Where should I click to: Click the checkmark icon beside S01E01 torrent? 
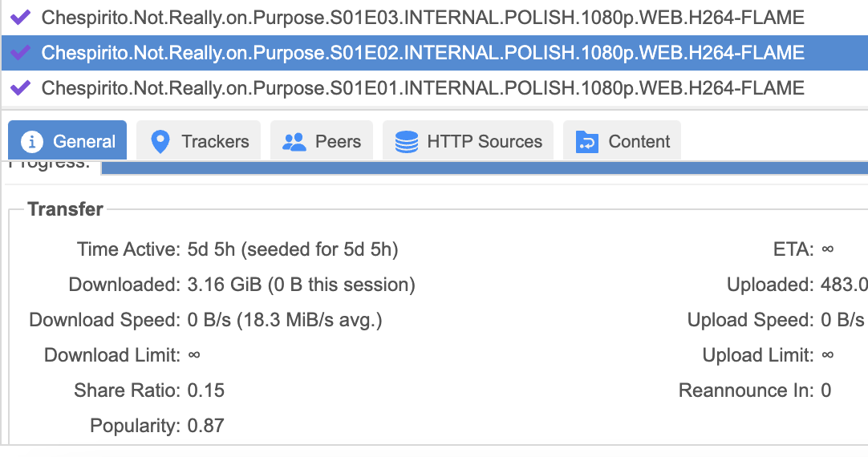pyautogui.click(x=22, y=87)
